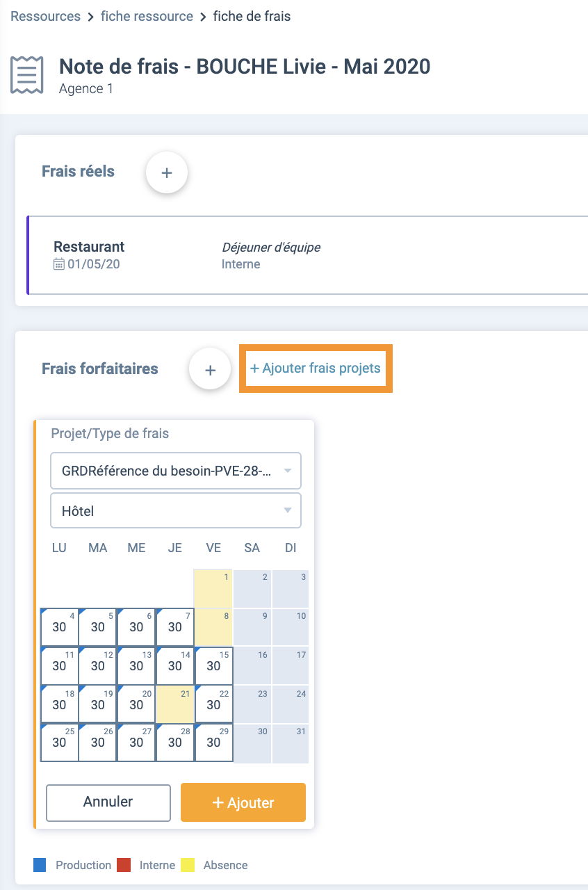The height and width of the screenshot is (890, 588).
Task: Click Ajouter frais projets link
Action: click(316, 369)
